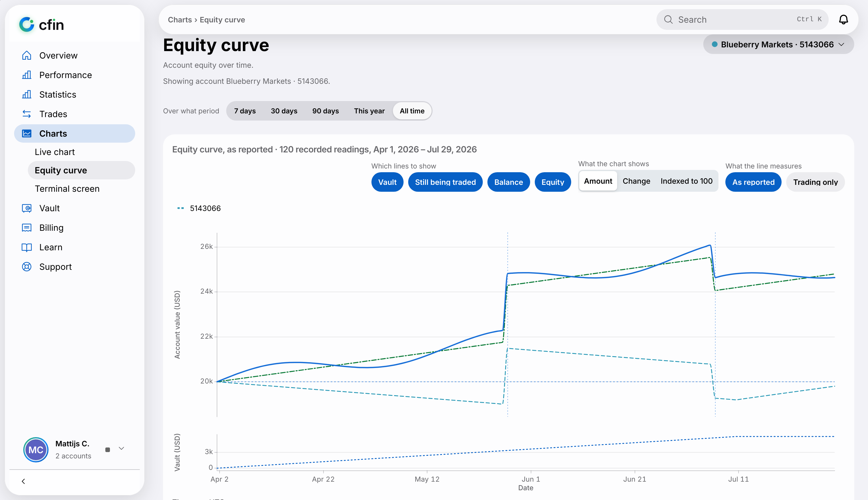
Task: Select the 30 days period
Action: pos(284,111)
